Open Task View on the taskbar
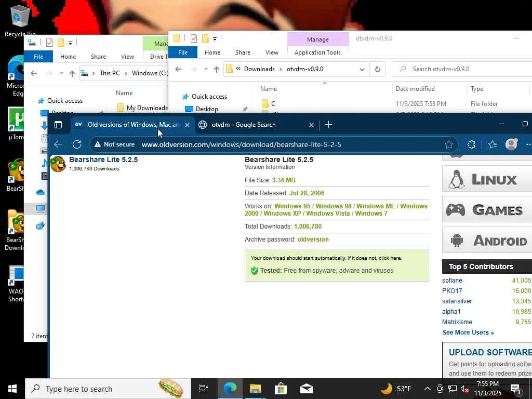This screenshot has height=399, width=532. [204, 389]
